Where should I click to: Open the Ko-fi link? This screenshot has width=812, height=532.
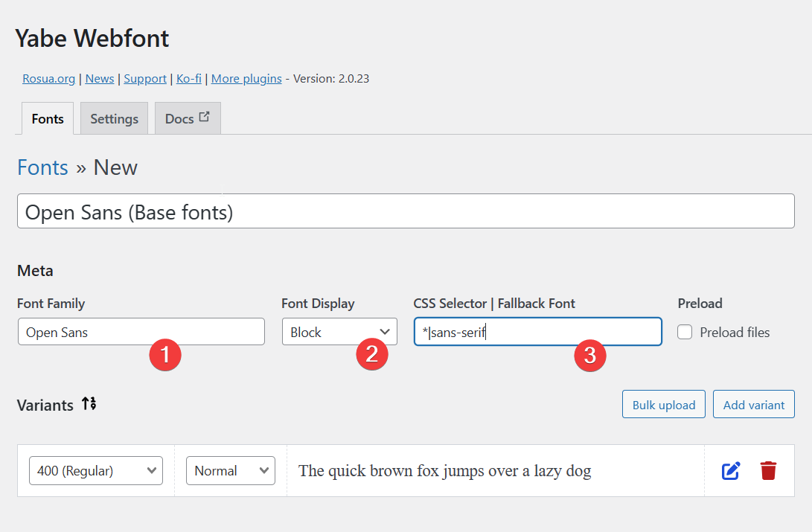coord(189,79)
